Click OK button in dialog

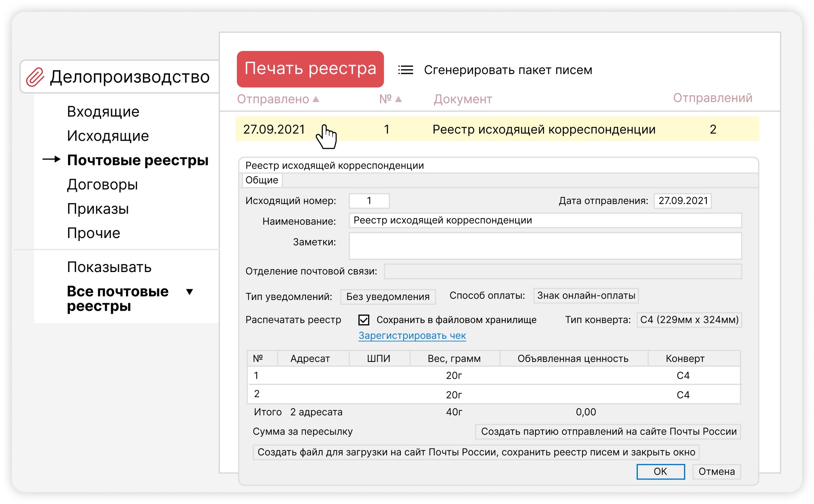click(x=660, y=471)
